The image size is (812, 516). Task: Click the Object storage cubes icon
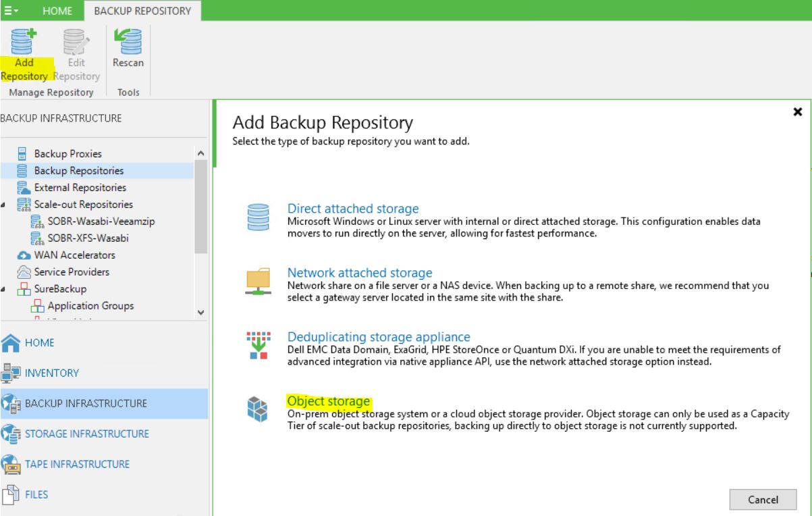(256, 409)
